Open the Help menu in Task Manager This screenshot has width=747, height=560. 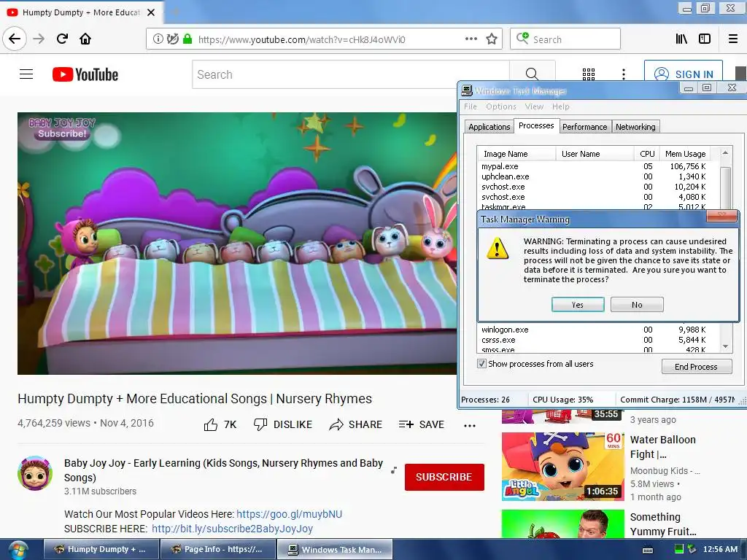pos(561,106)
